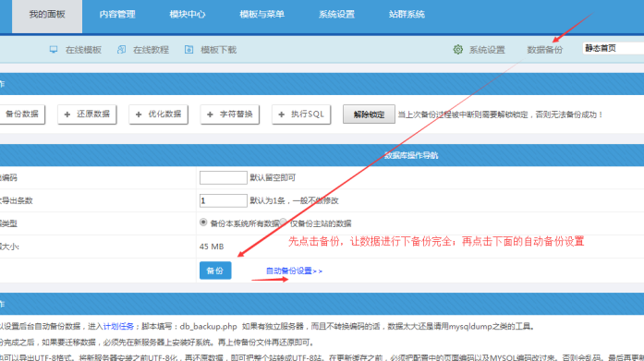Viewport: 644px width, 361px height.
Task: Click the plus icon on 还原数据
Action: click(67, 114)
